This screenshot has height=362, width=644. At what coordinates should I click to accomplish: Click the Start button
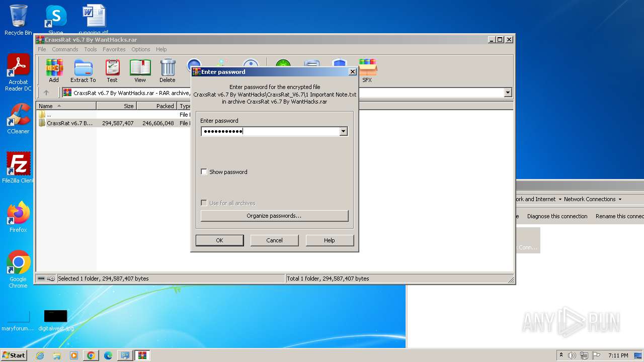click(x=14, y=355)
